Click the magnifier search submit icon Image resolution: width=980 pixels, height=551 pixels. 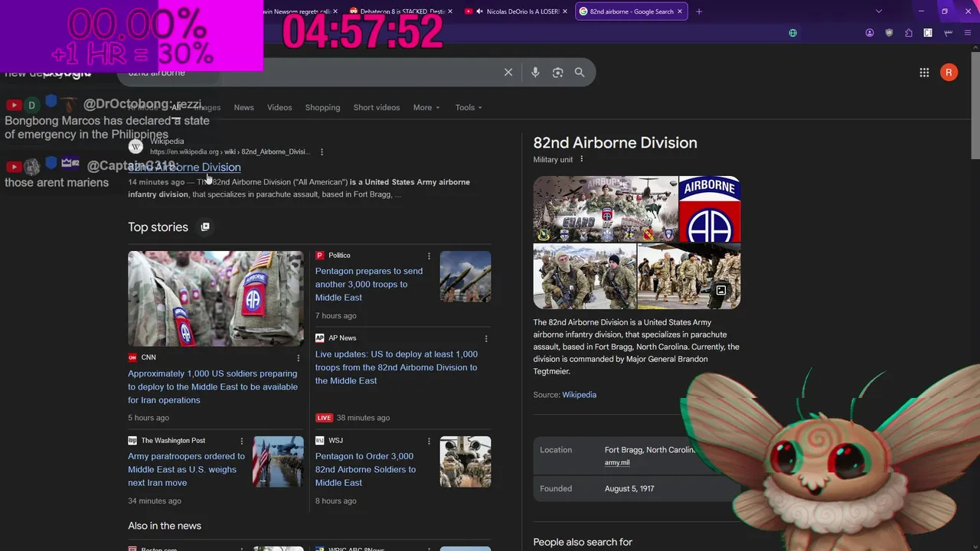tap(580, 72)
